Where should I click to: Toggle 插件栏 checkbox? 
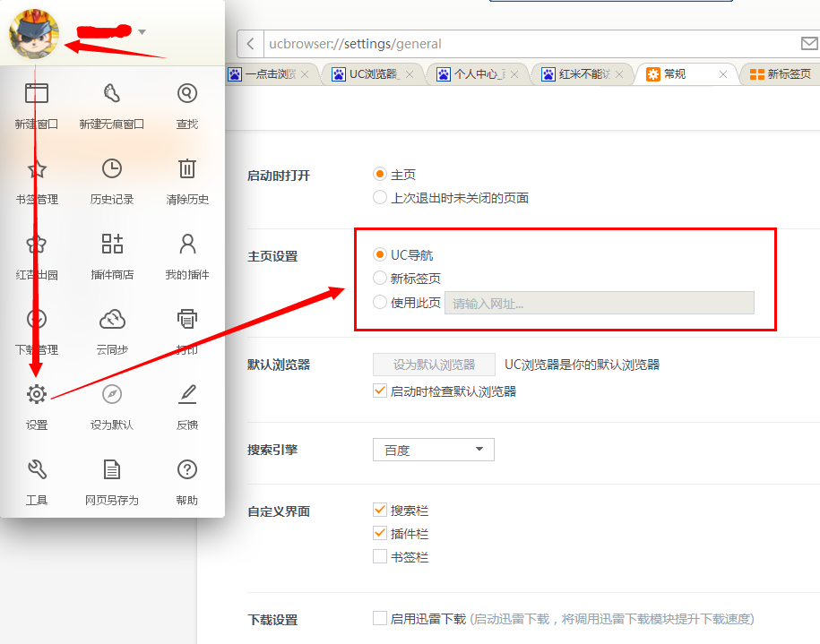click(x=380, y=533)
